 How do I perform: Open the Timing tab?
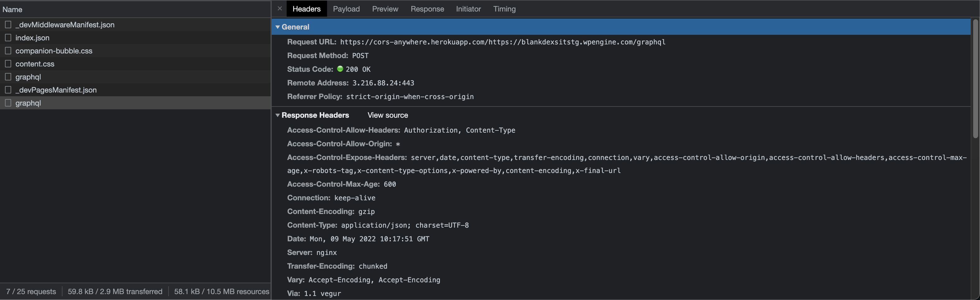click(504, 9)
